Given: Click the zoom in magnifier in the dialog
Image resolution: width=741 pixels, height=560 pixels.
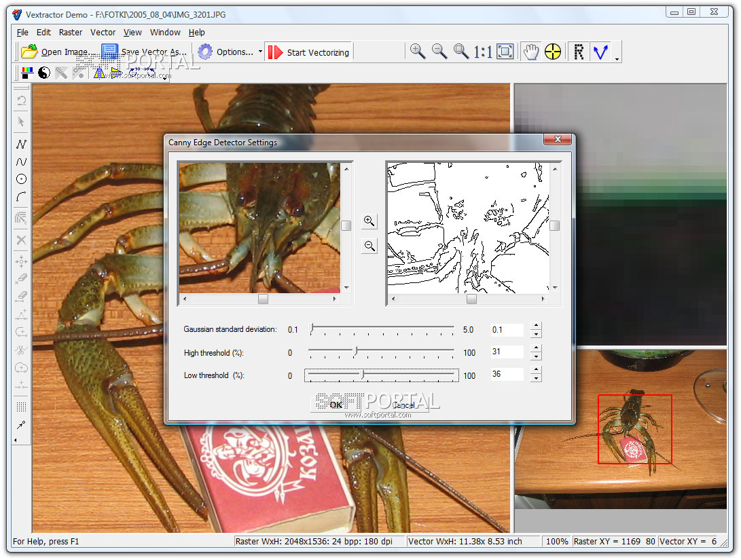Looking at the screenshot, I should 369,221.
